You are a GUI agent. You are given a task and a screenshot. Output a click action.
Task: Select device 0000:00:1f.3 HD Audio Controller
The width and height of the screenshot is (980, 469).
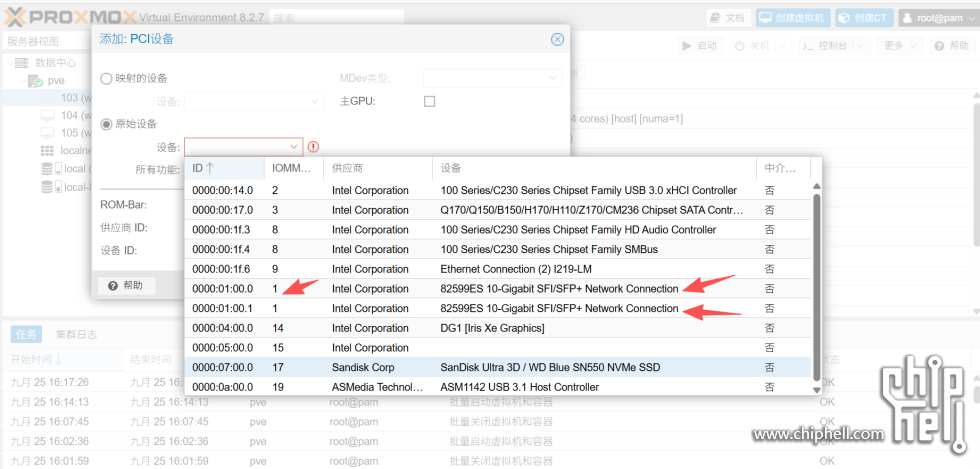coord(498,229)
